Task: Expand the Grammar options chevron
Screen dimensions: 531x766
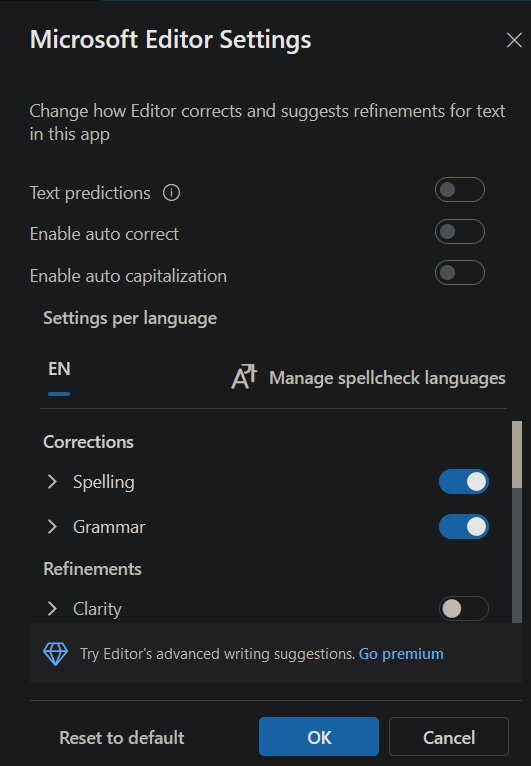Action: pos(52,527)
